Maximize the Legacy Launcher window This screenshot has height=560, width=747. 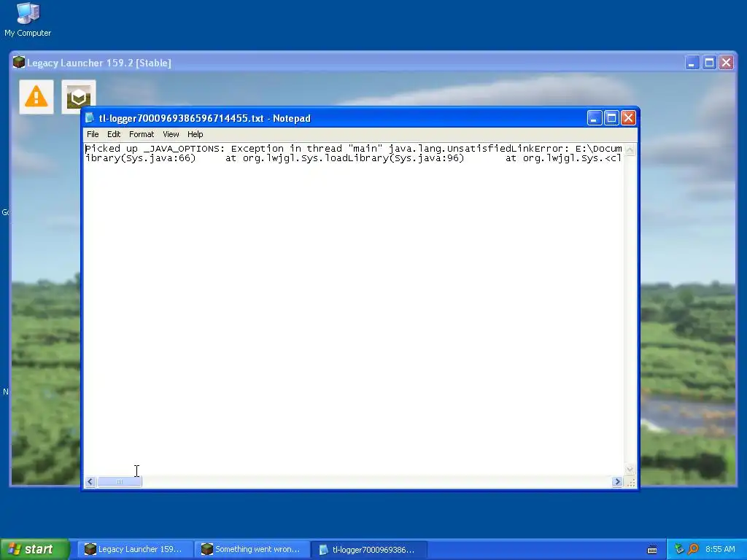709,63
